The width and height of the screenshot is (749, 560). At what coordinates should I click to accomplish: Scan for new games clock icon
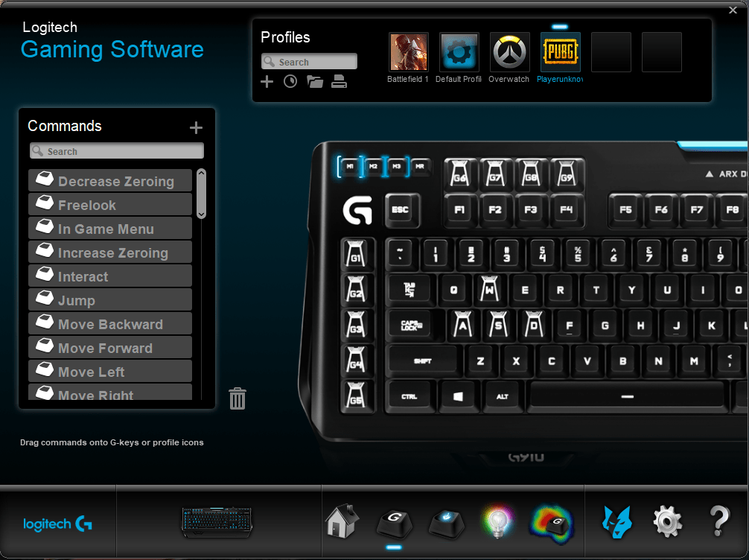(290, 82)
